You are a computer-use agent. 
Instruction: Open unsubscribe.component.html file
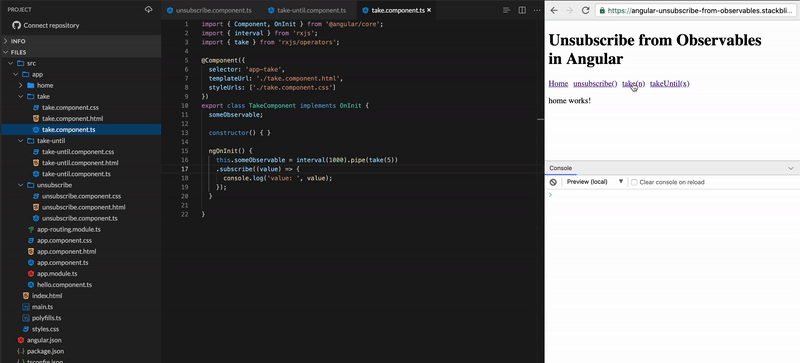[x=84, y=207]
